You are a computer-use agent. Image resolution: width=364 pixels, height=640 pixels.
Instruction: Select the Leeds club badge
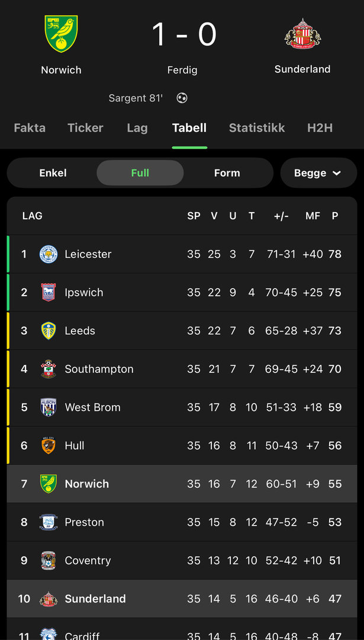tap(49, 331)
